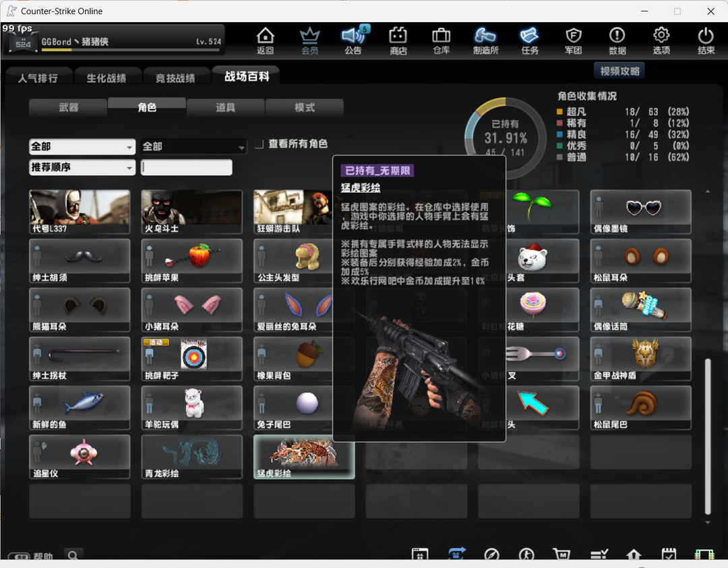Select the 小猪耳朵 pig ears item
This screenshot has width=728, height=568.
tap(191, 310)
